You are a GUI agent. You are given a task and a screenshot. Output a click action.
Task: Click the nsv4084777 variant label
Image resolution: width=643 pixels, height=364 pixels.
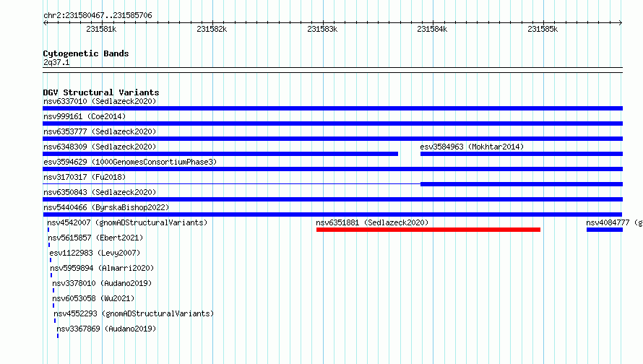(x=614, y=222)
